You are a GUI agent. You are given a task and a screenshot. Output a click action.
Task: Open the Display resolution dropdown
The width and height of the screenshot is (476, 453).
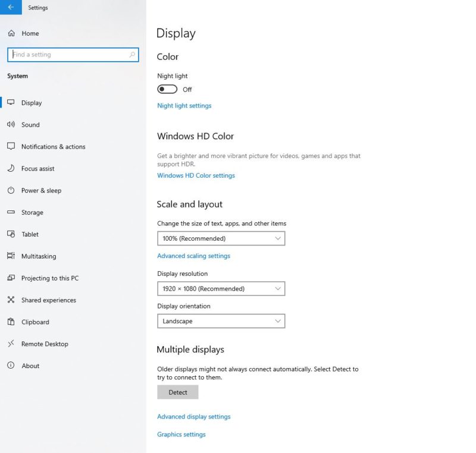point(221,288)
